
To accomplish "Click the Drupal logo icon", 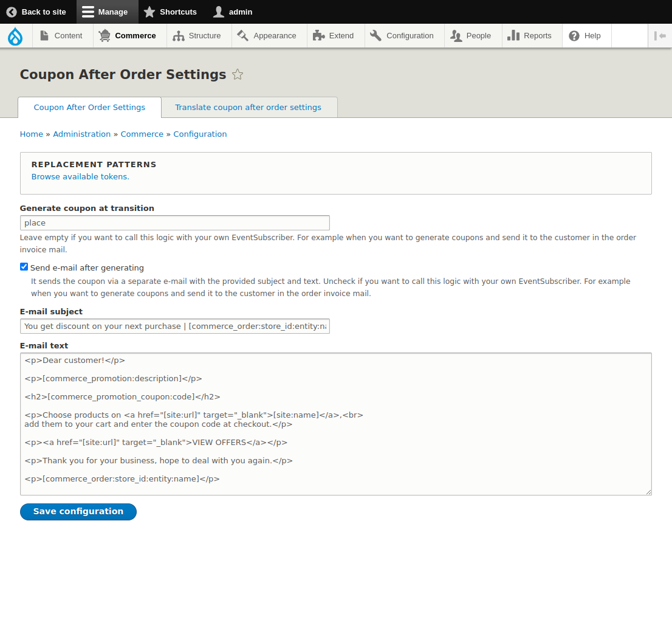I will tap(15, 36).
